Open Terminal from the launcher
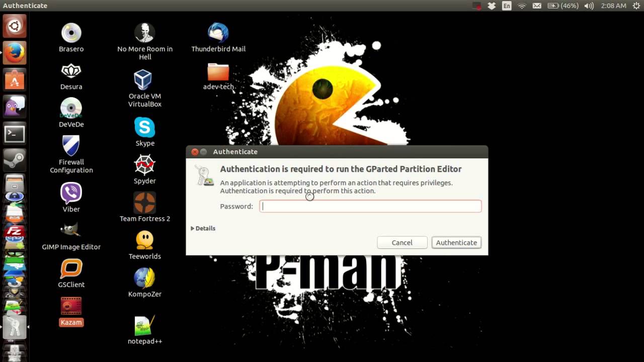Screen dimensions: 644x362 [14, 134]
